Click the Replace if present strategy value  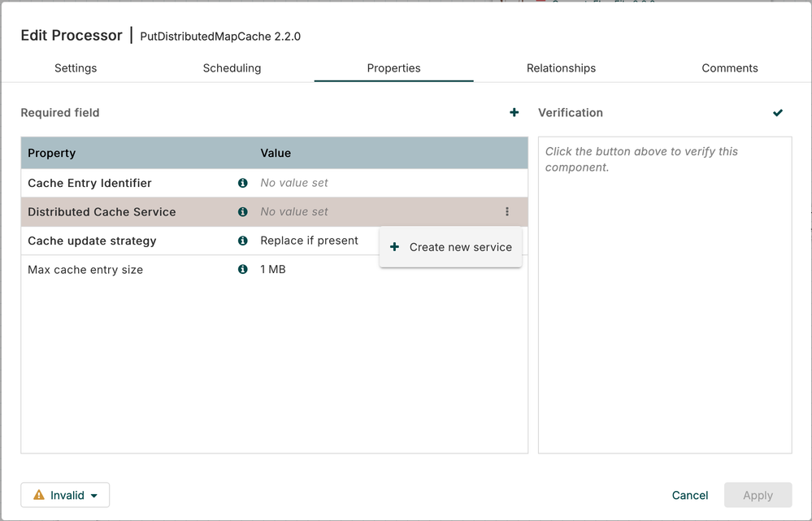(309, 241)
